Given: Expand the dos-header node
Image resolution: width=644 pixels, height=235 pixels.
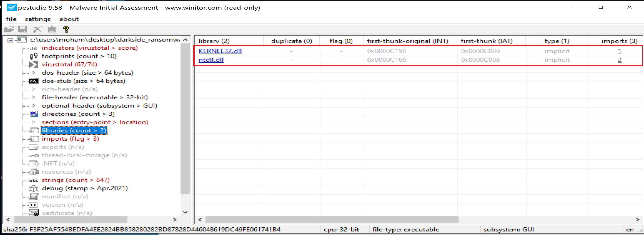Looking at the screenshot, I should [x=34, y=72].
